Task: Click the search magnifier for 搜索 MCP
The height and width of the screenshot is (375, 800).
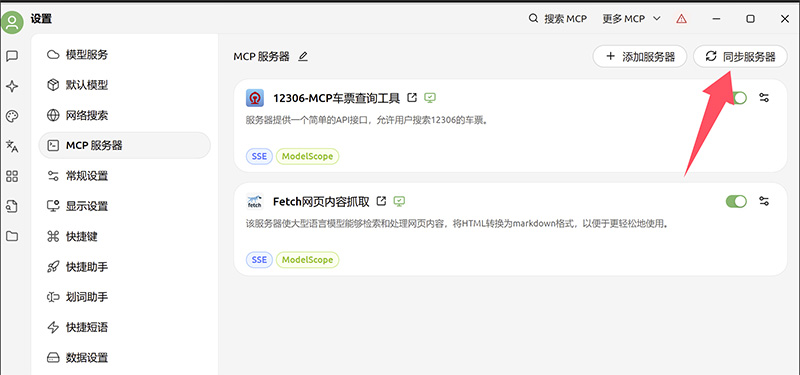Action: pos(533,19)
